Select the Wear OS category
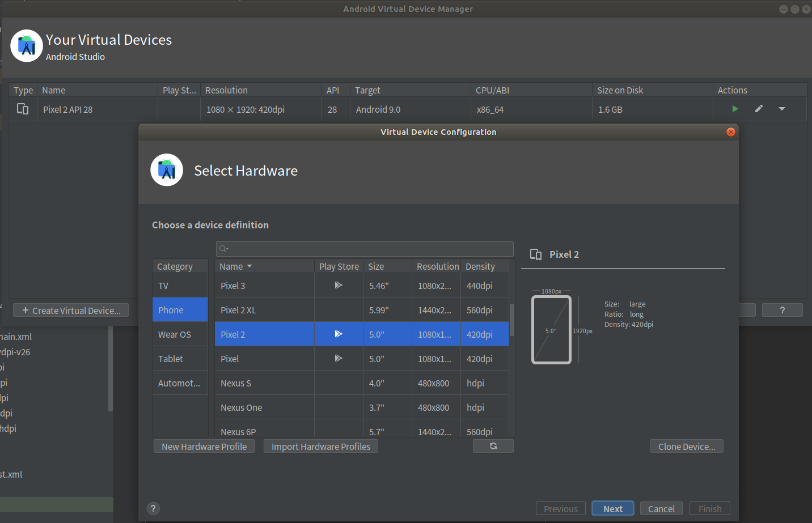The width and height of the screenshot is (812, 523). coord(180,334)
